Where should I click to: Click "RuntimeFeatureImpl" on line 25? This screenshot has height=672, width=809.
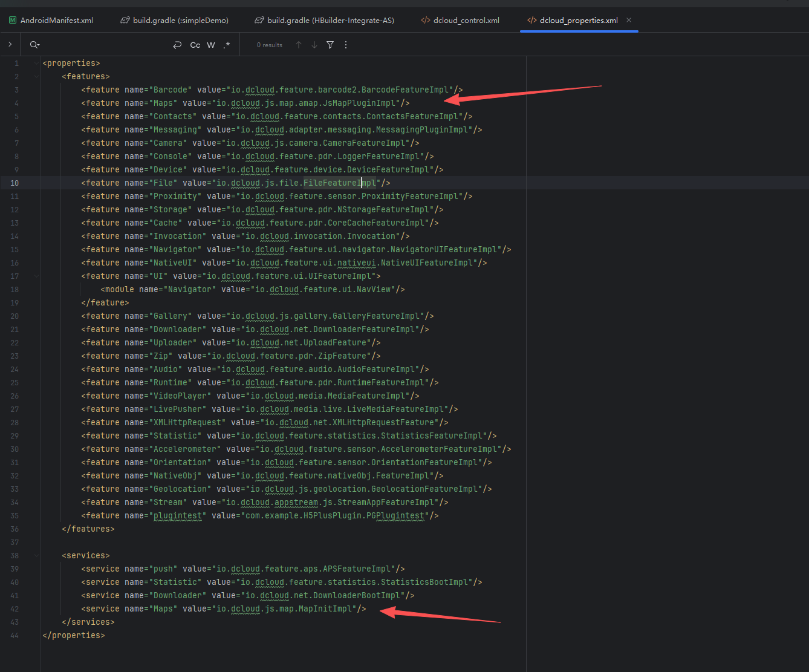(381, 382)
